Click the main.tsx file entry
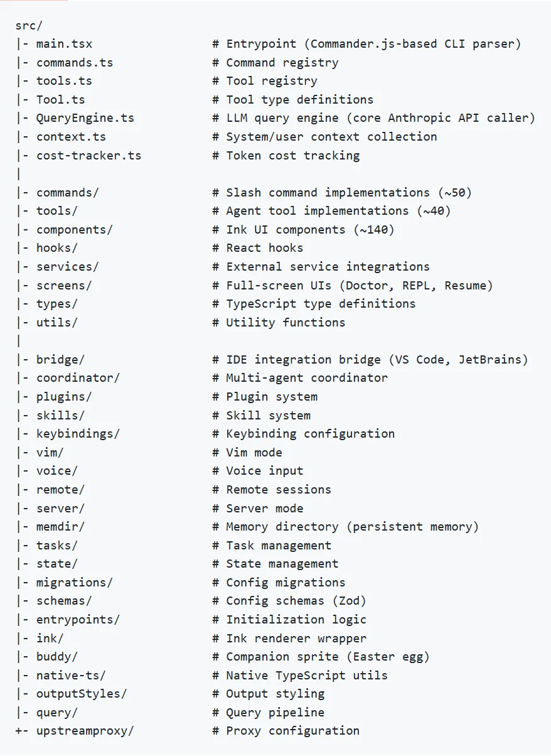 click(x=64, y=44)
